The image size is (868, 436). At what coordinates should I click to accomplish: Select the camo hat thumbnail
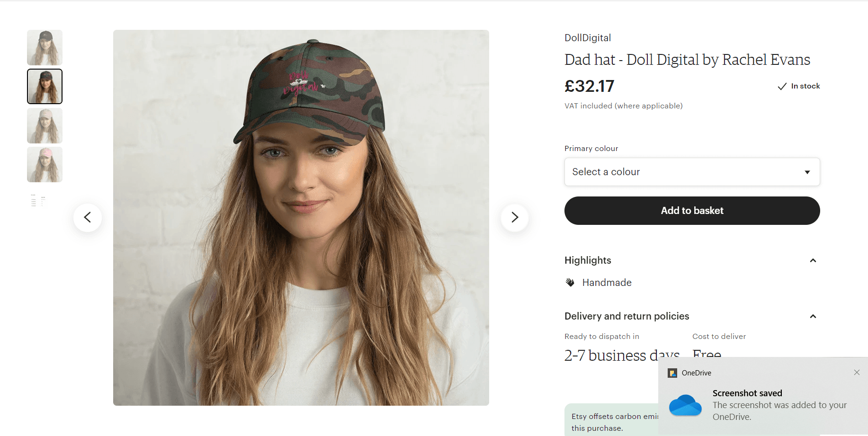click(45, 86)
